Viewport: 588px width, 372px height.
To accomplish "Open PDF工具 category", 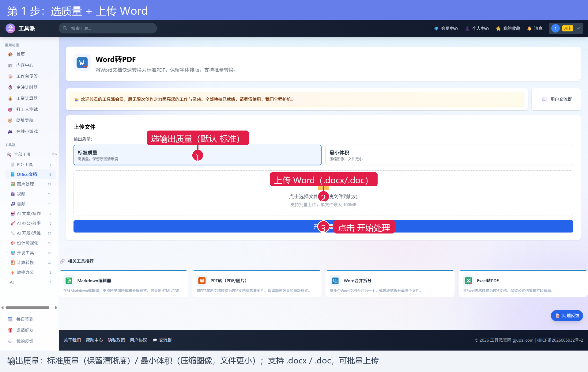I will click(31, 165).
